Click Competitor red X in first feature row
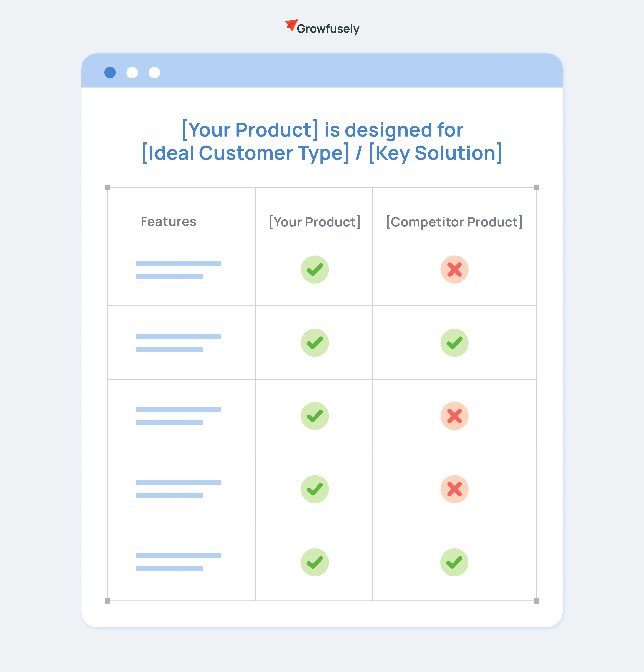This screenshot has height=672, width=644. coord(454,270)
